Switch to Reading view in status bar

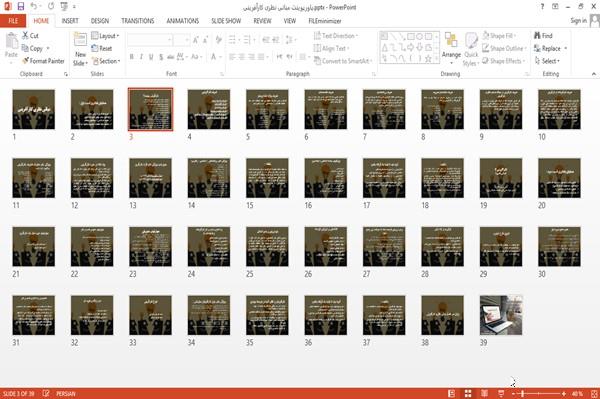coord(484,393)
